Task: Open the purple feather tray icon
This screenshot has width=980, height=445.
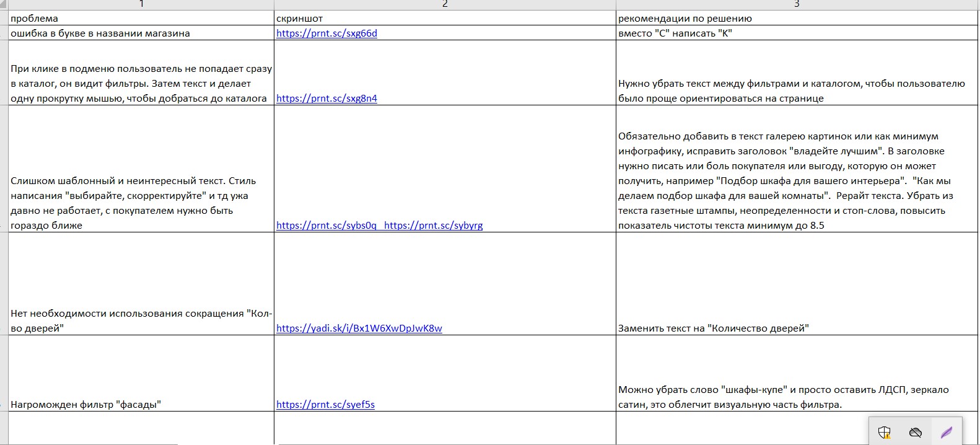Action: coord(946,432)
